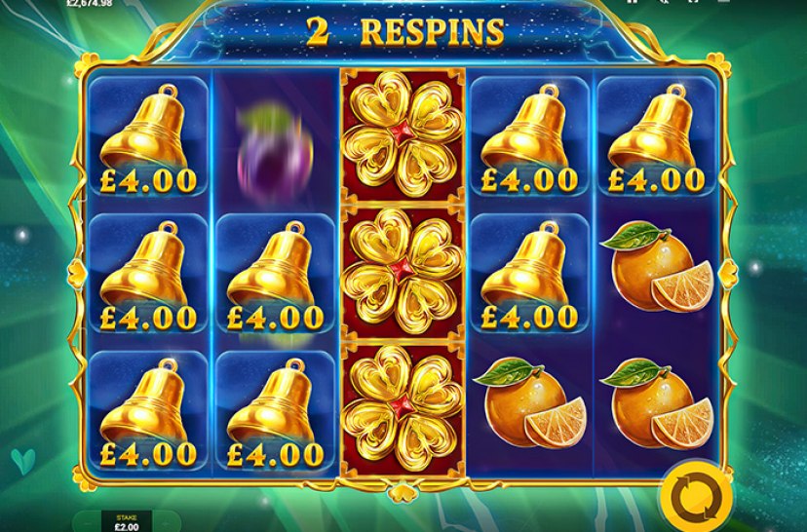Image resolution: width=807 pixels, height=532 pixels.
Task: Select the bottom-right orange symbol
Action: [657, 404]
